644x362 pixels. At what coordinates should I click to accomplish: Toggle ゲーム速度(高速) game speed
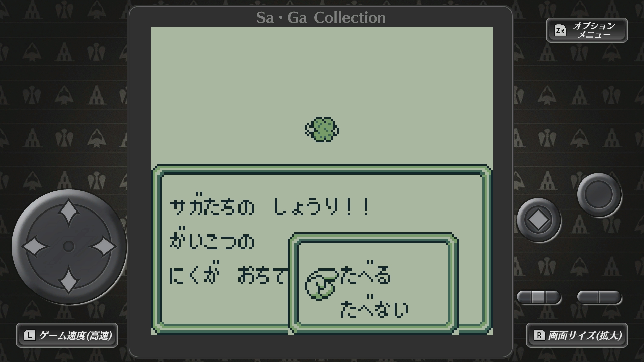pyautogui.click(x=67, y=335)
